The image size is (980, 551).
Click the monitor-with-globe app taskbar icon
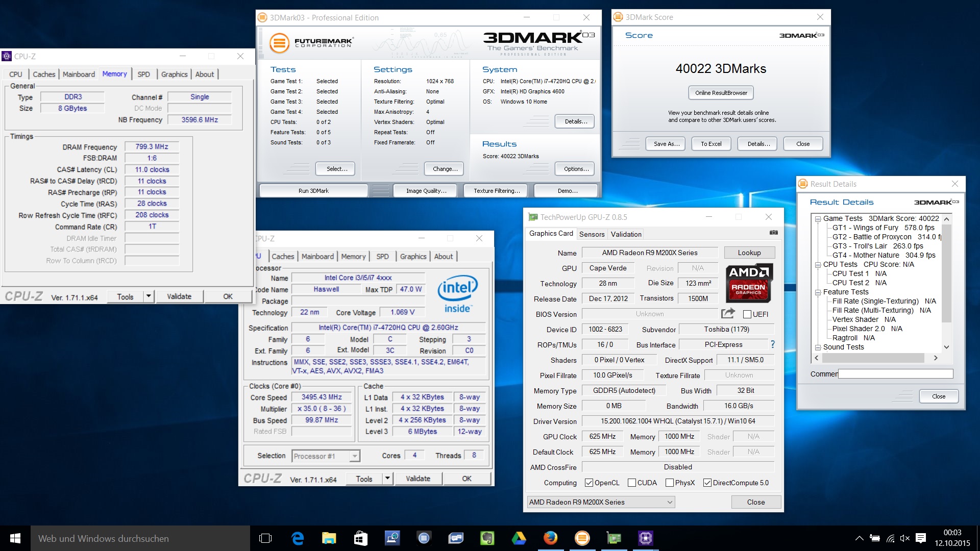tap(393, 538)
